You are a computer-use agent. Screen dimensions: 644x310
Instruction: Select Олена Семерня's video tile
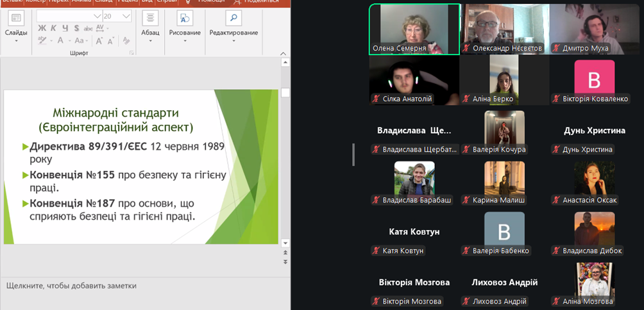coord(414,29)
